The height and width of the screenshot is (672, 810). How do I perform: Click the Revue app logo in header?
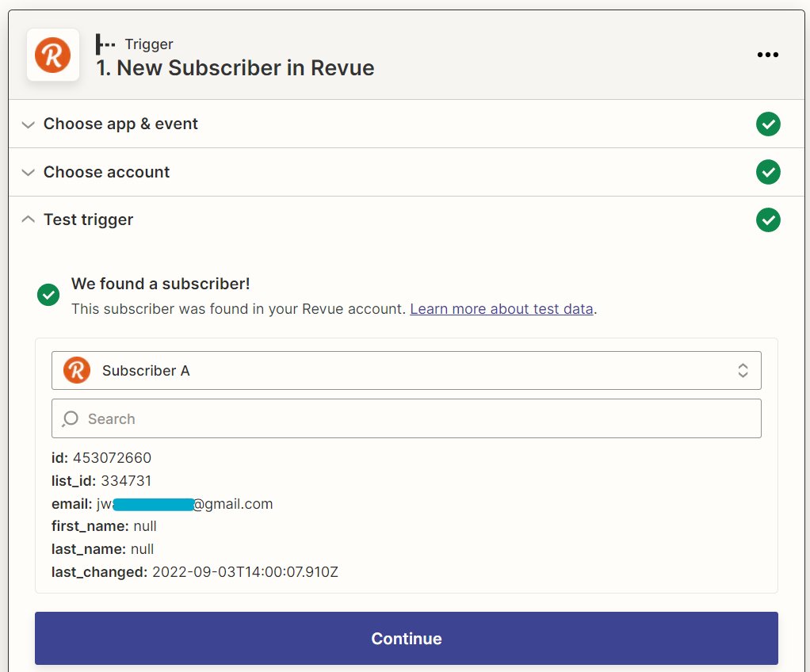52,55
